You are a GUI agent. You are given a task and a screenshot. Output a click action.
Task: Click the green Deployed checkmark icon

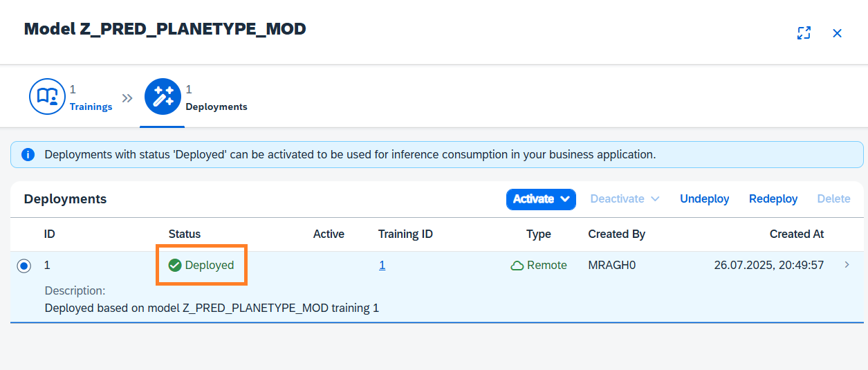(x=175, y=265)
